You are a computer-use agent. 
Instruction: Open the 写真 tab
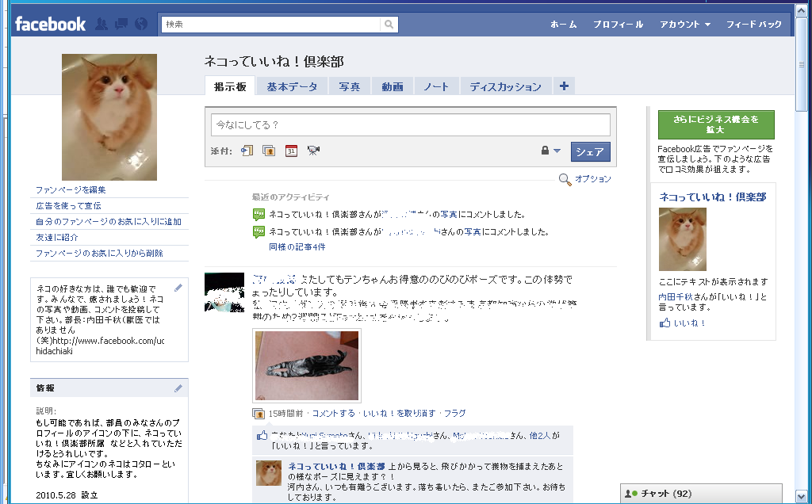pyautogui.click(x=350, y=86)
